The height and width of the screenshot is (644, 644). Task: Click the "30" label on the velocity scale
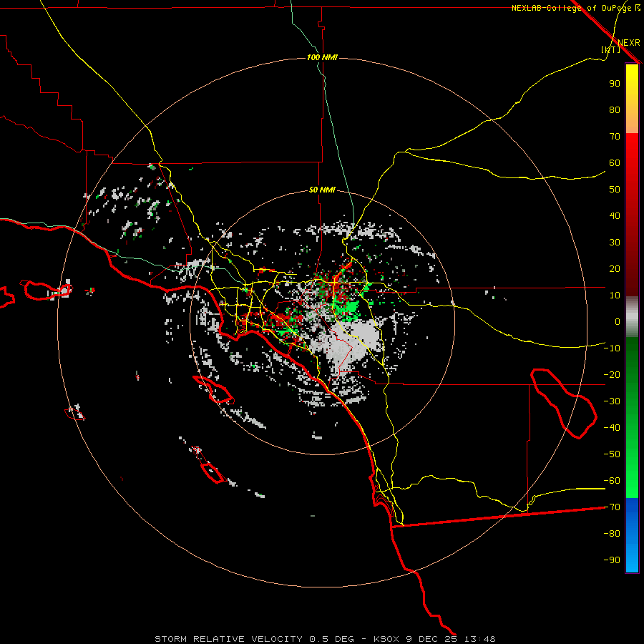click(615, 243)
